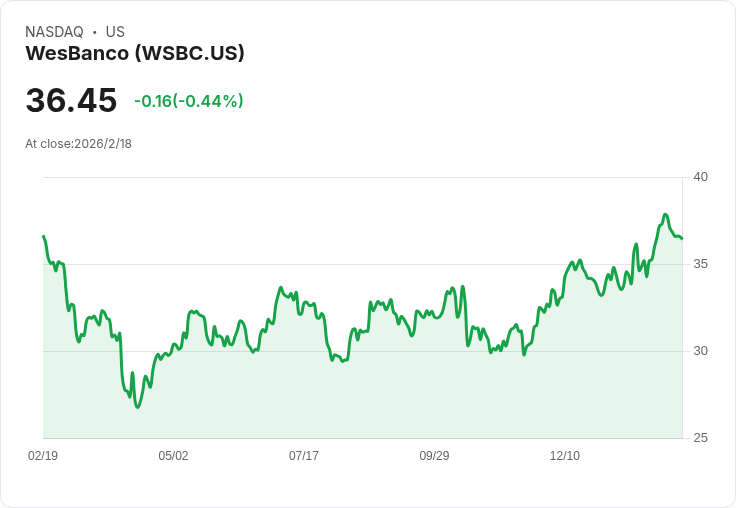Image resolution: width=736 pixels, height=508 pixels.
Task: Click the dot separator between NASDAQ and US
Action: pos(94,32)
